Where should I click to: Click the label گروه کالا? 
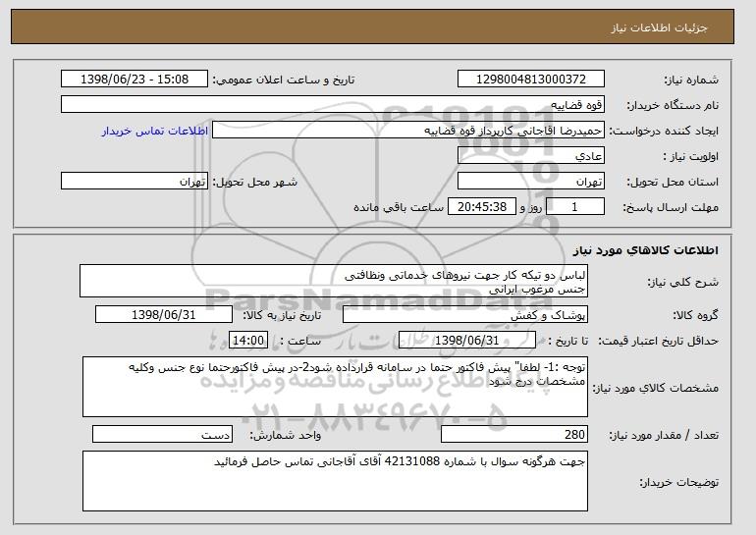click(x=695, y=316)
